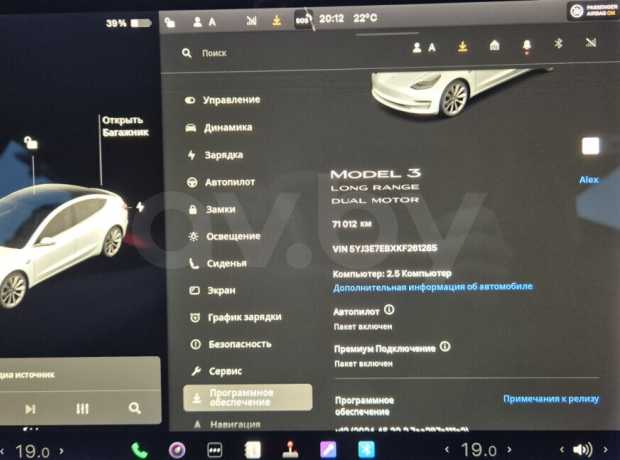
Task: Tap the 39% battery indicator
Action: click(x=128, y=23)
